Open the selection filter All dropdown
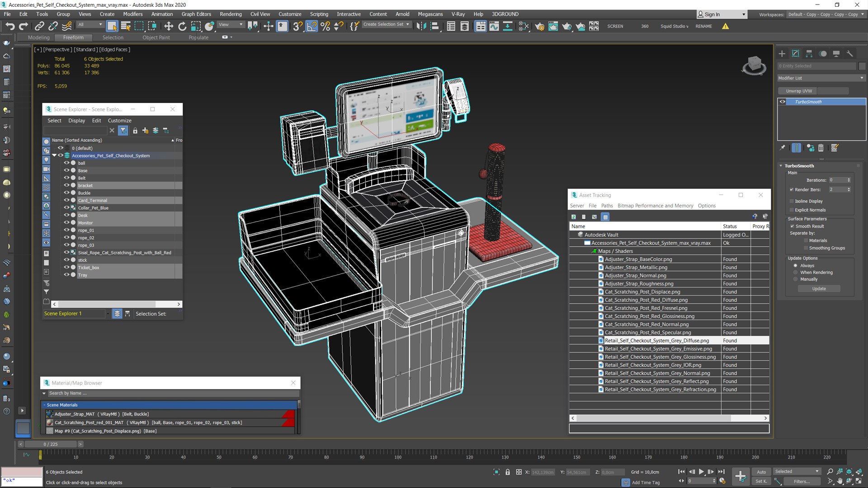This screenshot has width=868, height=488. tap(90, 25)
